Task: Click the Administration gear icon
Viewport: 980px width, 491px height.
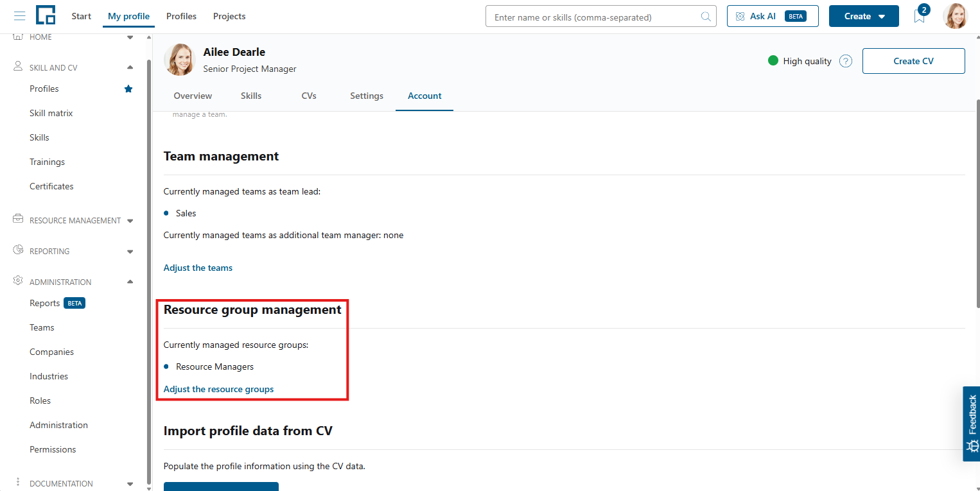Action: [x=18, y=281]
